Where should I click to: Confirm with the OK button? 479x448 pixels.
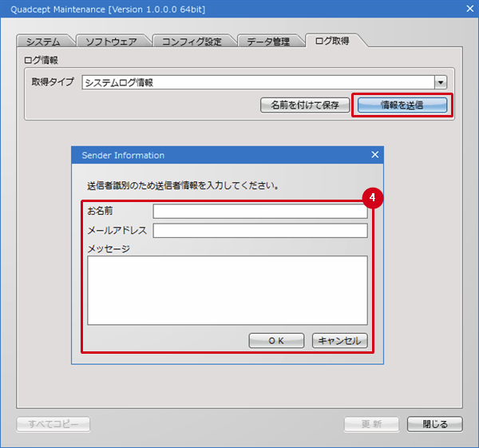[x=276, y=341]
